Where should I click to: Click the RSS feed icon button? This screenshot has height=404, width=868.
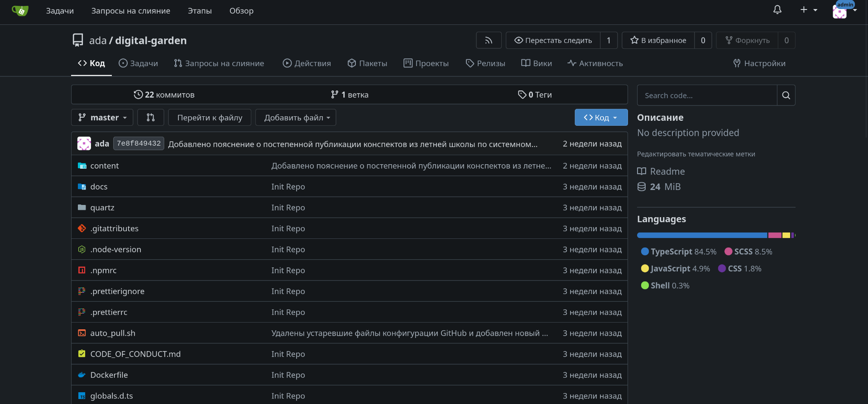489,40
